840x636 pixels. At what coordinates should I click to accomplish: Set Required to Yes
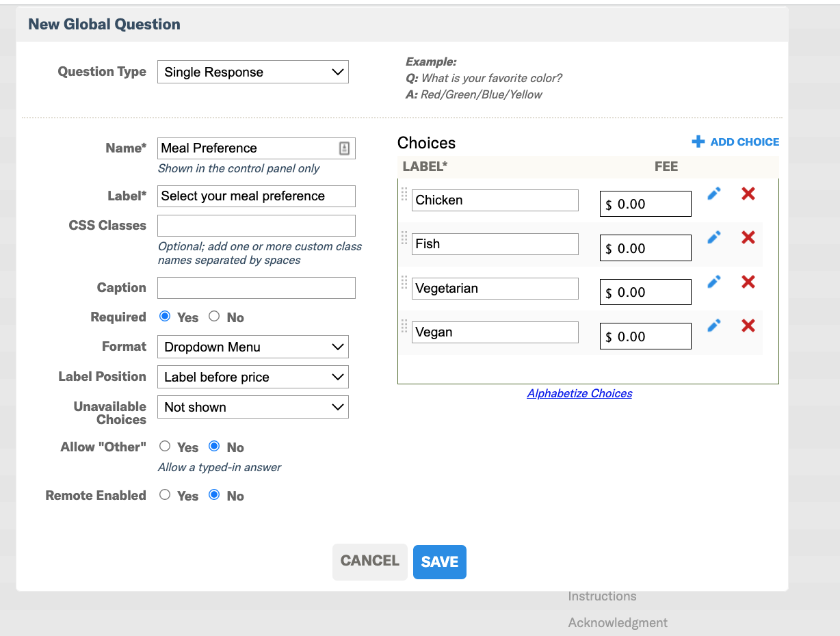coord(165,317)
